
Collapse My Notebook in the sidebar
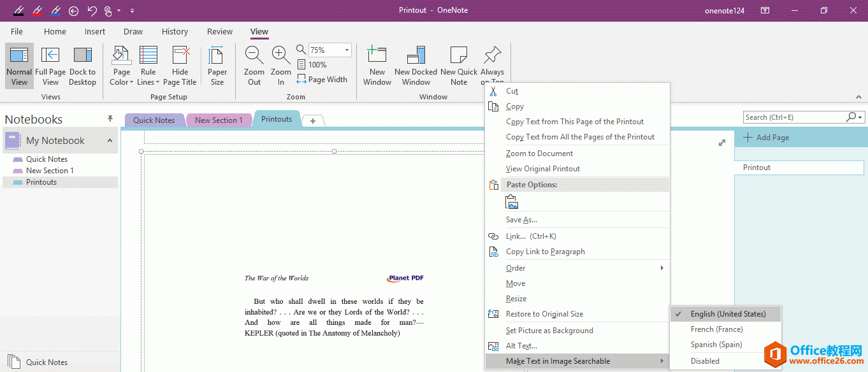coord(109,140)
